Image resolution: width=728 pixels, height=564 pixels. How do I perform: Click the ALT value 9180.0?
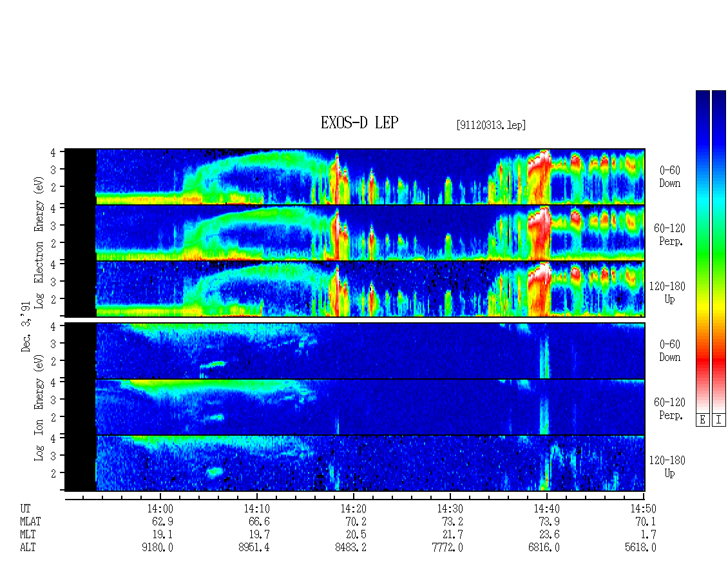[x=157, y=548]
